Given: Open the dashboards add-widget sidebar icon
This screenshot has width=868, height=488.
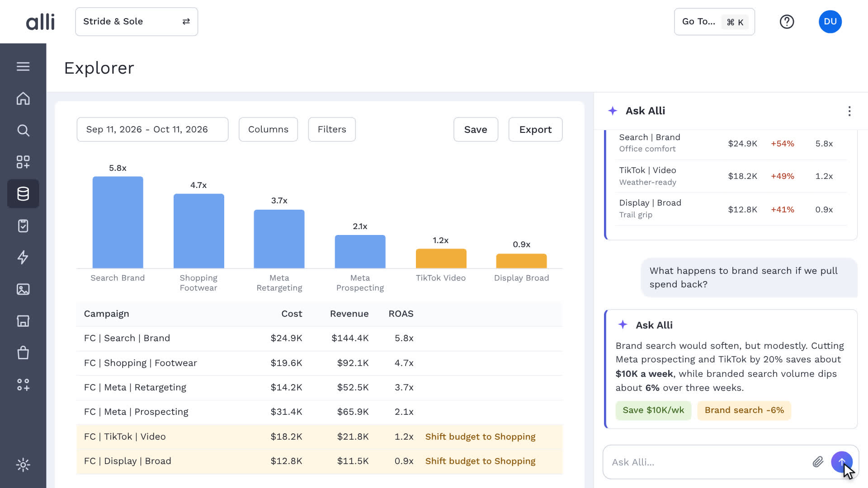Looking at the screenshot, I should [x=23, y=162].
